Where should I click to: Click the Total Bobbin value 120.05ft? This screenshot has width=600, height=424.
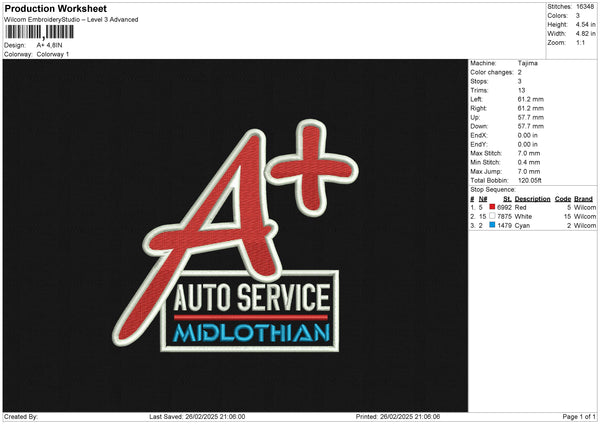tap(530, 180)
